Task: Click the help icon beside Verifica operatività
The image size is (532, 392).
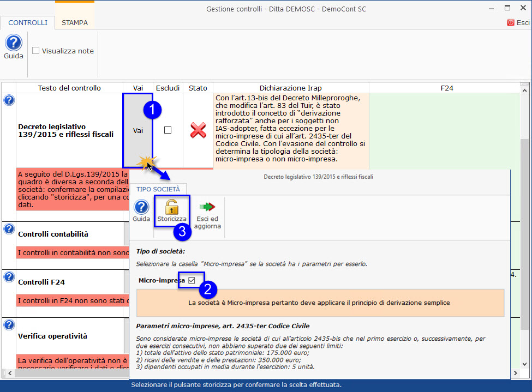Action: (x=9, y=325)
